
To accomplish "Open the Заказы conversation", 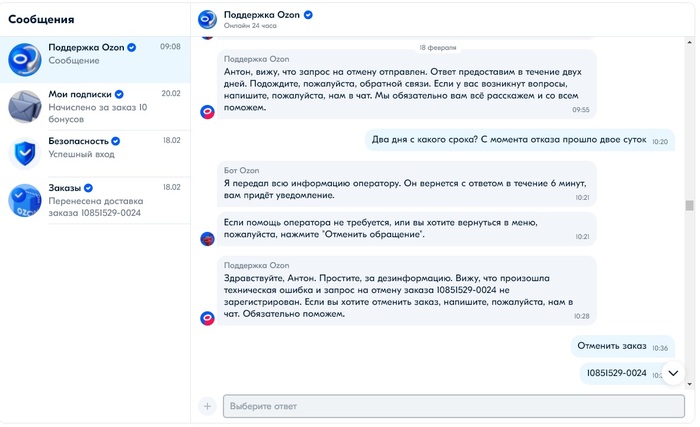I will tap(95, 200).
